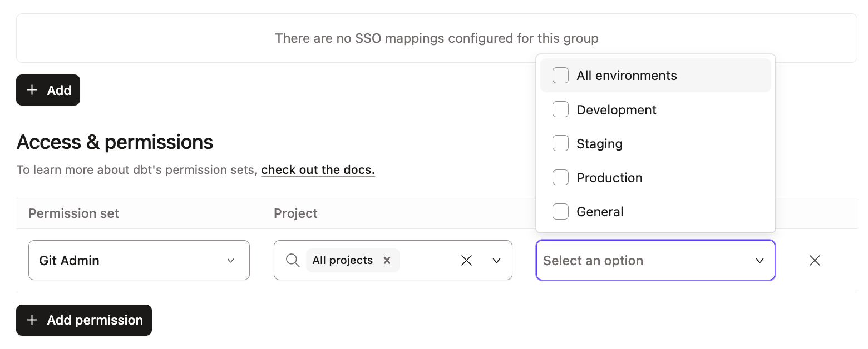This screenshot has height=349, width=868.
Task: Clear all Project selections with the X icon
Action: [466, 260]
